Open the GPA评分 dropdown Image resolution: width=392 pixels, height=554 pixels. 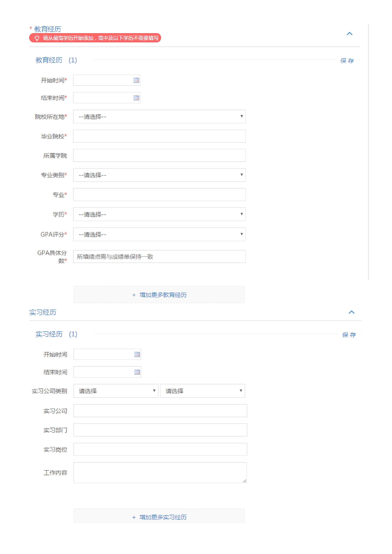pos(160,234)
